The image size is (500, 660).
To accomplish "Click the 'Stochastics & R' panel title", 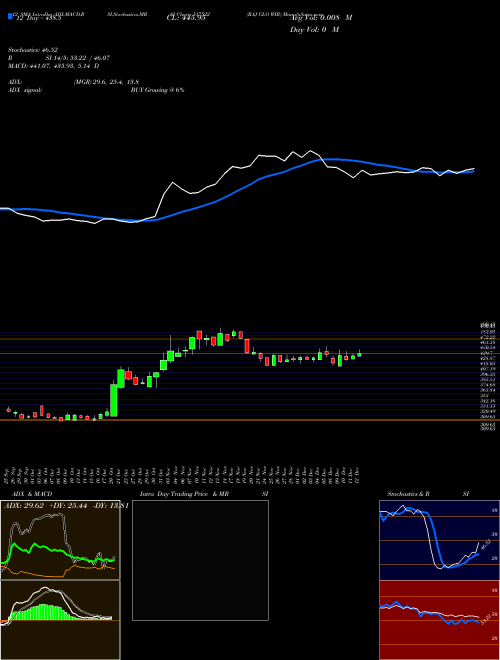I will (408, 494).
